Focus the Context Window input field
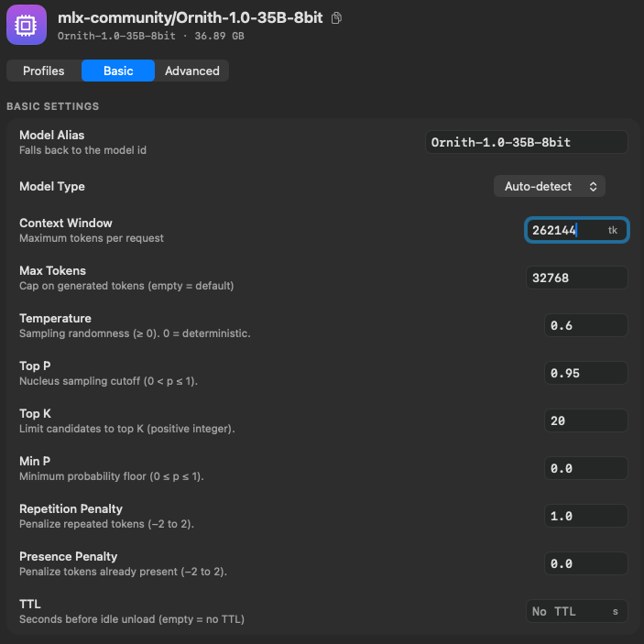Image resolution: width=644 pixels, height=644 pixels. point(576,230)
